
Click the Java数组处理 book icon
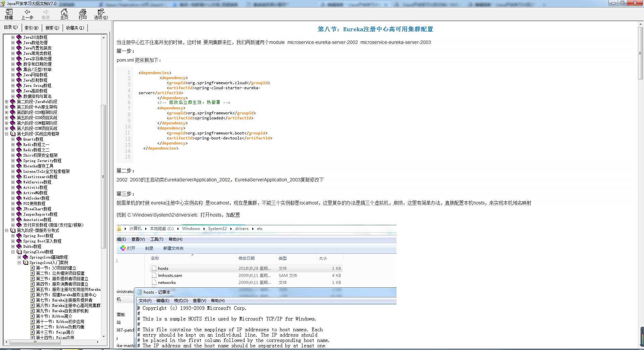(19, 43)
